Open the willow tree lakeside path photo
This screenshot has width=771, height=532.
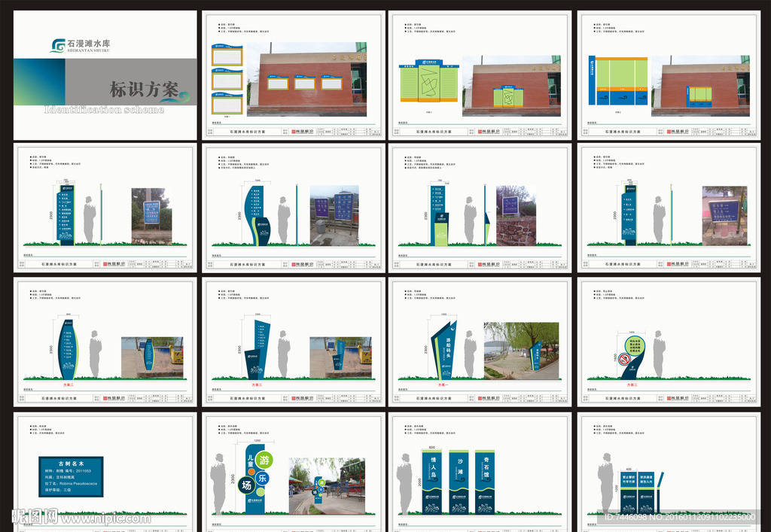click(521, 351)
